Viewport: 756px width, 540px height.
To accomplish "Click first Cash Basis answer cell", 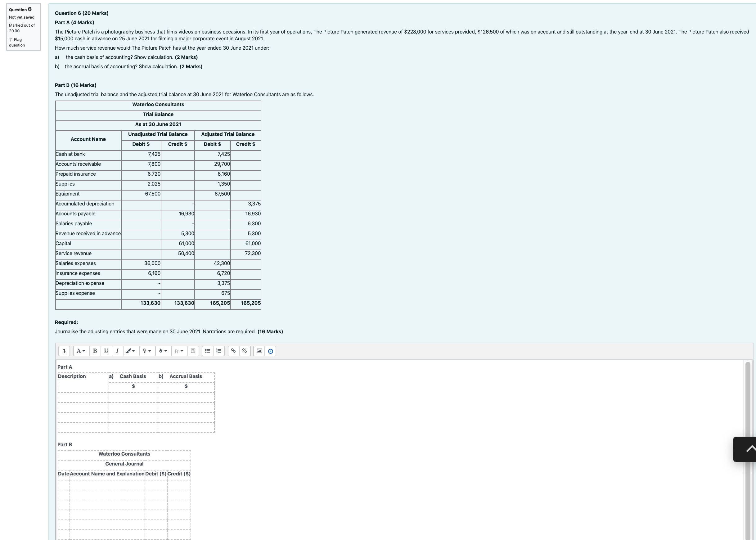I will 133,397.
